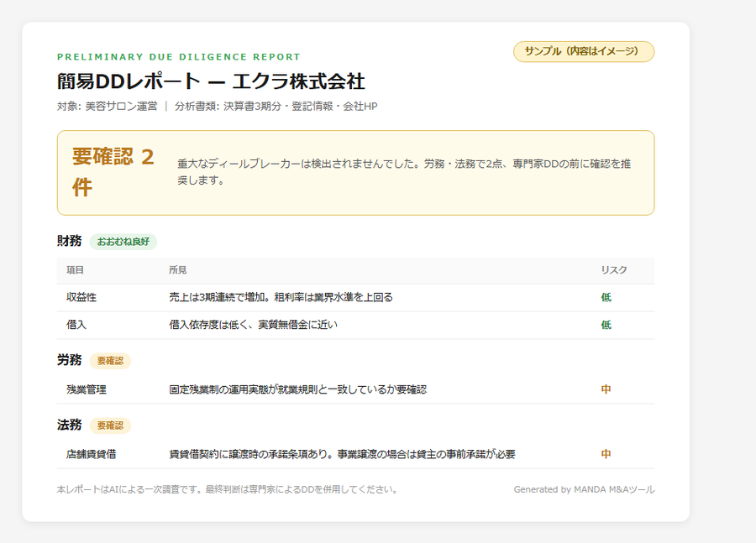Screen dimensions: 756x543
Task: Click the 中 risk value in 店舗賃貸借 row
Action: click(x=606, y=454)
